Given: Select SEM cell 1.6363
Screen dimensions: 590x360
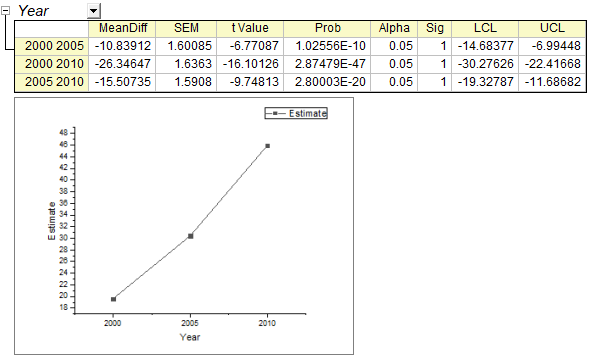Looking at the screenshot, I should click(186, 64).
